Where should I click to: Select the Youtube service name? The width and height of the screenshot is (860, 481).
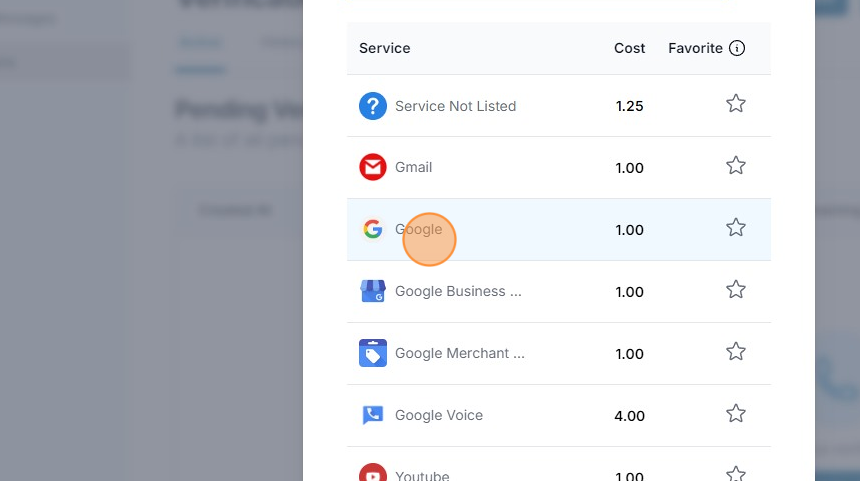pos(422,475)
